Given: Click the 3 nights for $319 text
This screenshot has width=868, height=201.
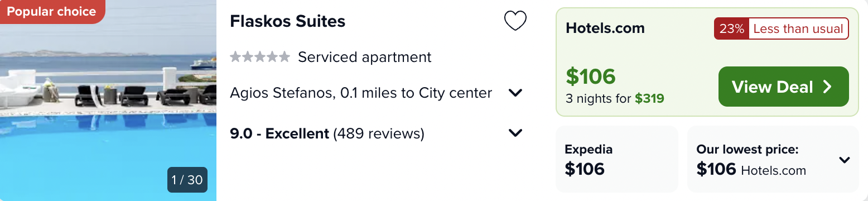Looking at the screenshot, I should (x=615, y=99).
